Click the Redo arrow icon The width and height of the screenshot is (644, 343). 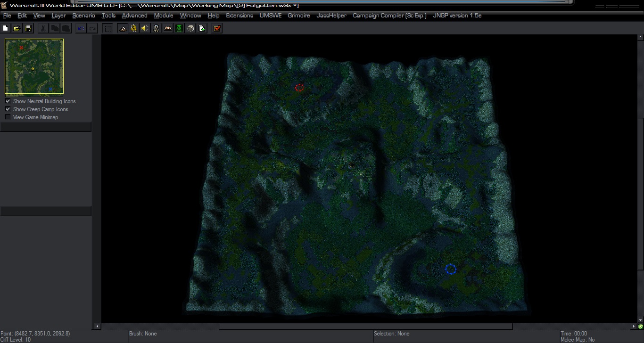pyautogui.click(x=92, y=28)
